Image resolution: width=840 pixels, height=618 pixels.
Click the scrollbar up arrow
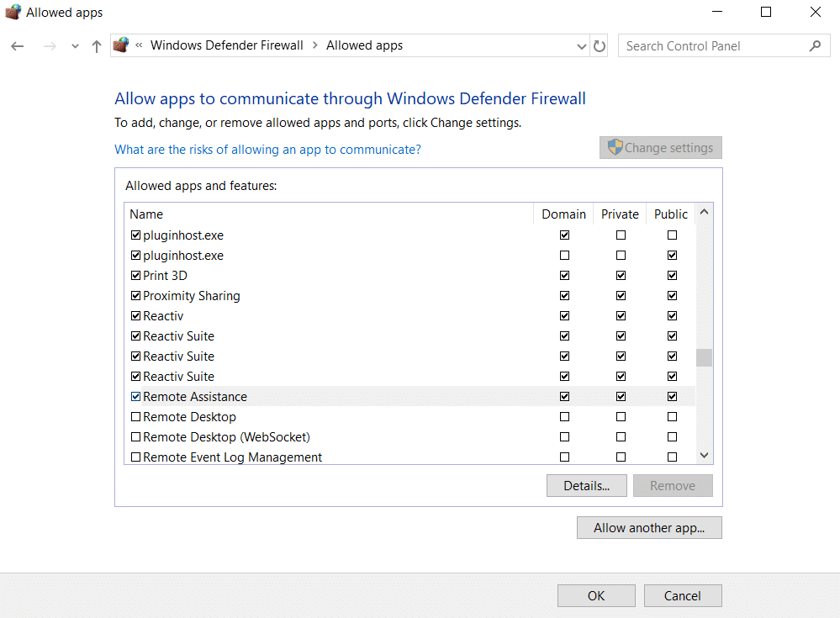click(x=704, y=212)
